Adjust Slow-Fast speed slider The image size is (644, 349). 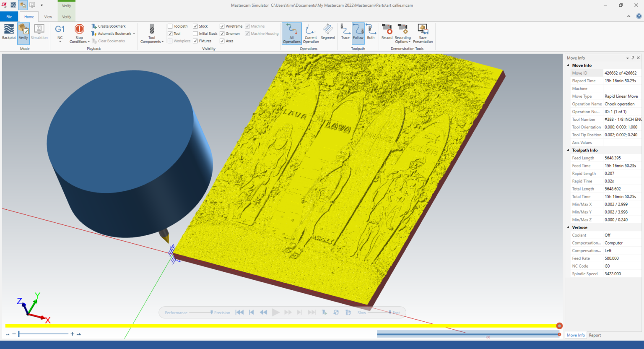[x=390, y=313]
